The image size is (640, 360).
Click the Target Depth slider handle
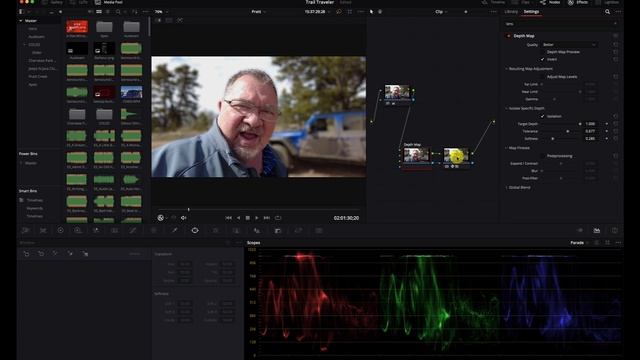point(580,124)
